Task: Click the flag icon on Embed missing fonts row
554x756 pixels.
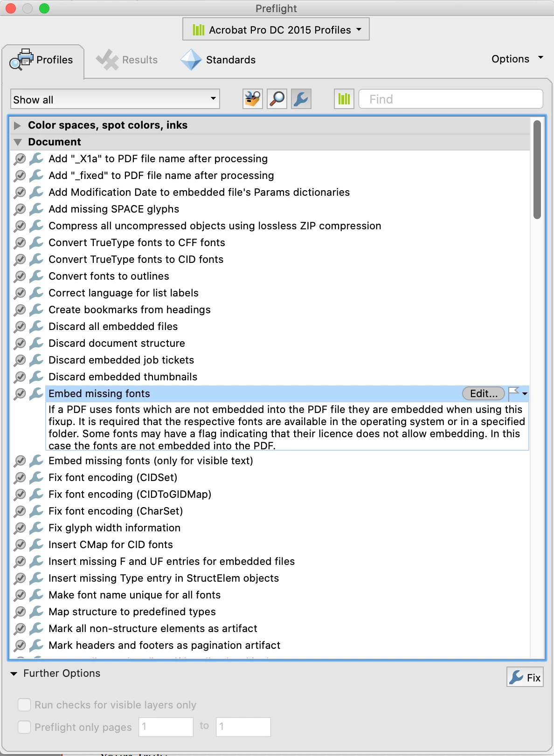Action: (x=513, y=393)
